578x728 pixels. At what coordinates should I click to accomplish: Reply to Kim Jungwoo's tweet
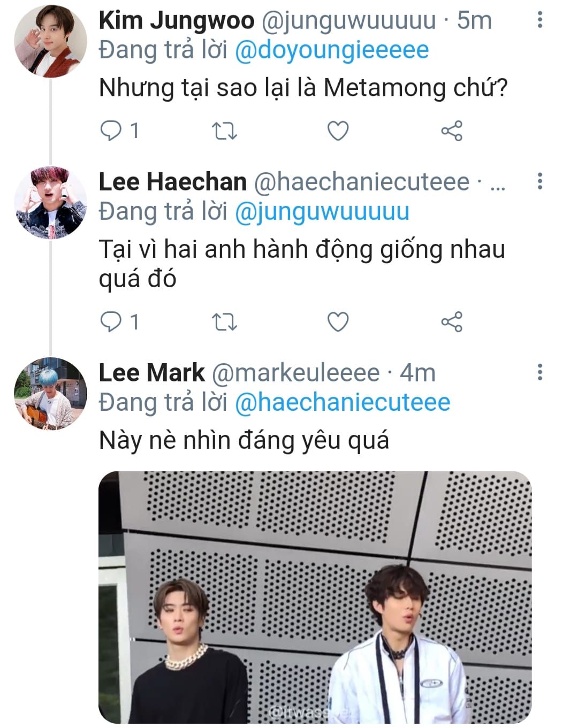click(111, 131)
